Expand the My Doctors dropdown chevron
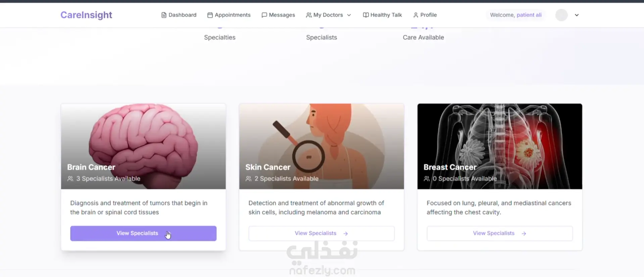 tap(349, 15)
